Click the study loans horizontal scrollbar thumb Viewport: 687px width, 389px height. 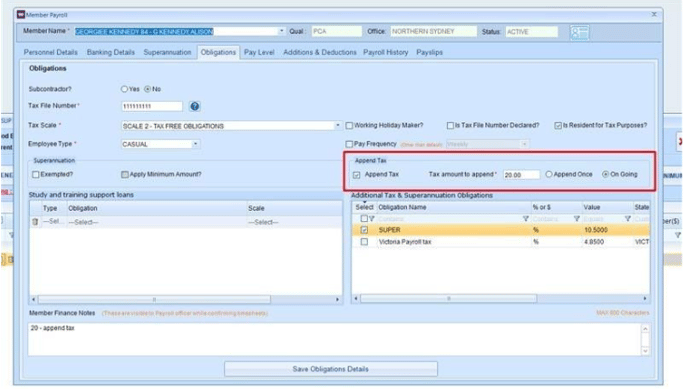(154, 300)
